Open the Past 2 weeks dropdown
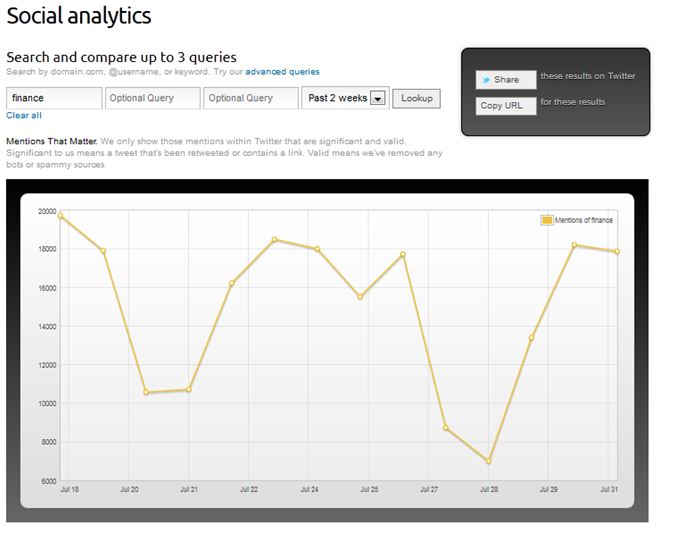The height and width of the screenshot is (543, 682). 337,98
